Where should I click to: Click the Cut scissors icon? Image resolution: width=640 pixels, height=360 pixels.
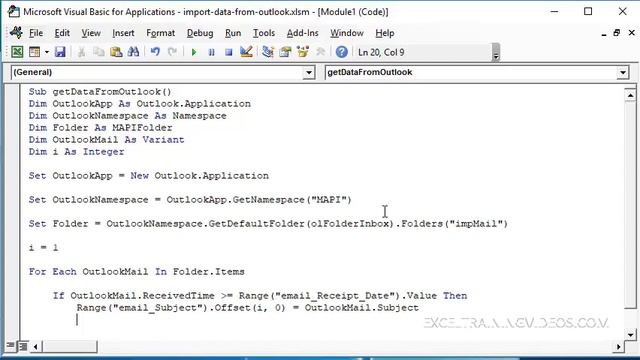[81, 52]
